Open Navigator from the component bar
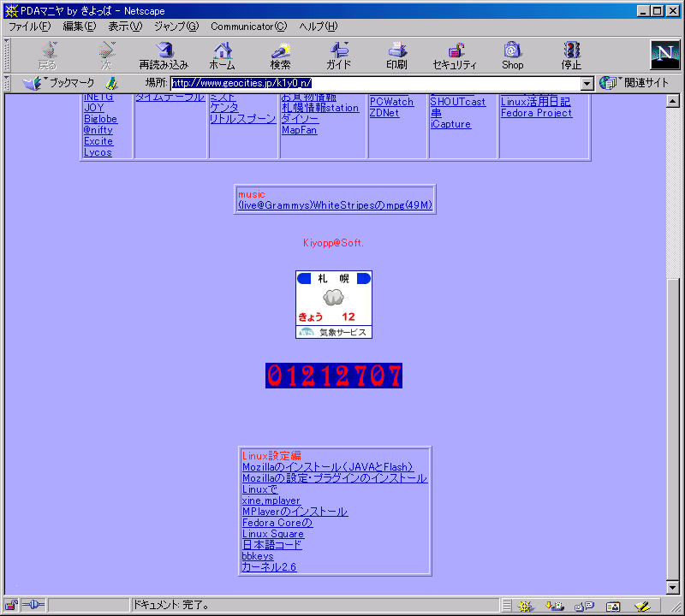 click(525, 606)
